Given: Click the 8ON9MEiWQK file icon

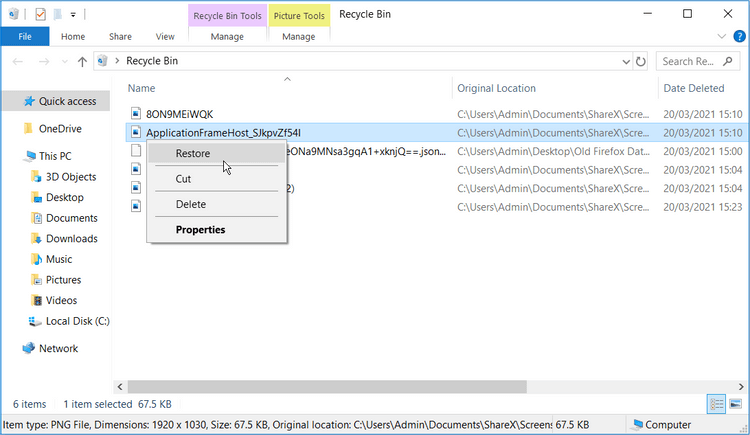Looking at the screenshot, I should (135, 114).
